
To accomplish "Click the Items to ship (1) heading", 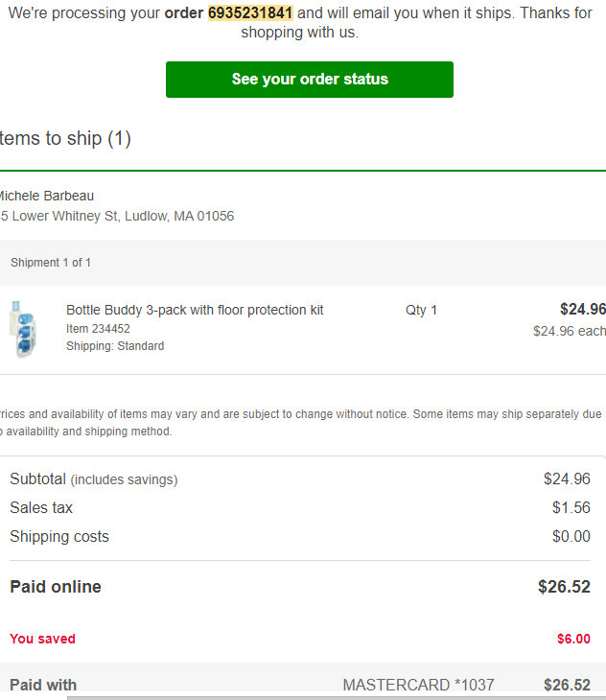I will tap(65, 138).
